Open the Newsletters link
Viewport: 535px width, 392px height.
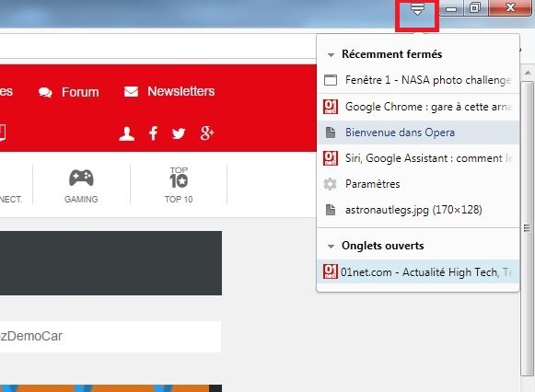pyautogui.click(x=181, y=91)
